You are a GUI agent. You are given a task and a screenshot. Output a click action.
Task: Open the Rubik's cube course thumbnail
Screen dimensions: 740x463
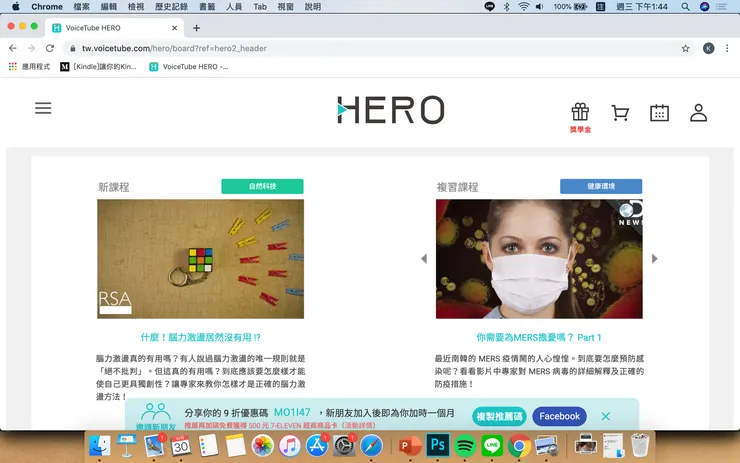point(201,259)
